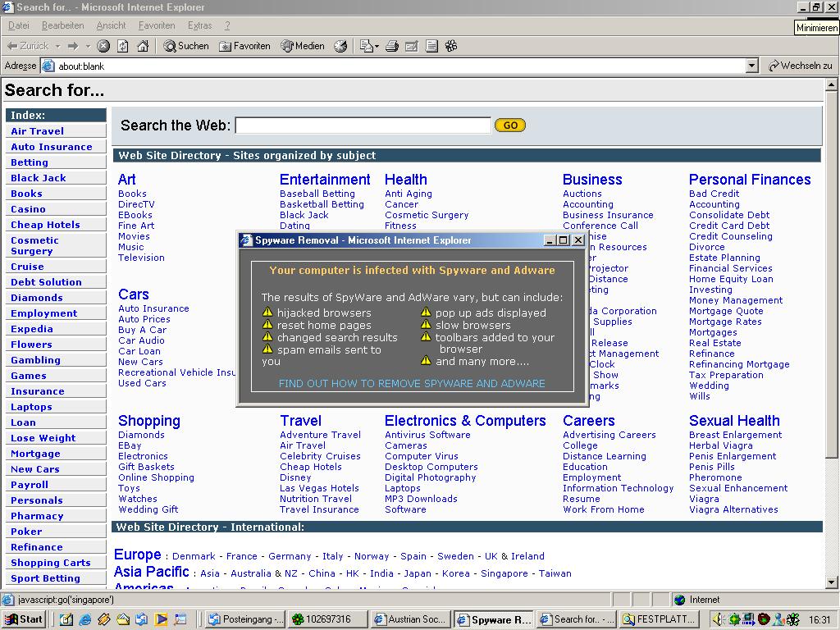This screenshot has height=630, width=840.
Task: Click the ICQ flower toolbar icon
Action: coord(451,46)
